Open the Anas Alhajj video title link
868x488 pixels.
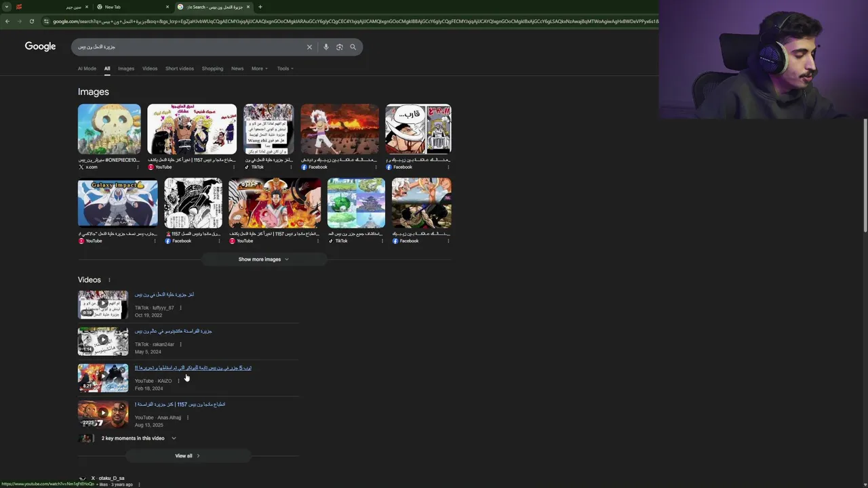[180, 405]
